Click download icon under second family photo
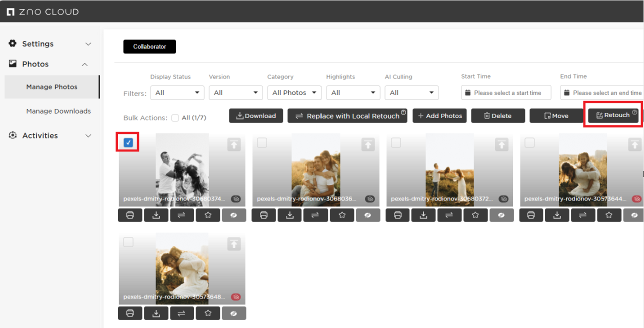This screenshot has width=644, height=328. click(x=290, y=215)
